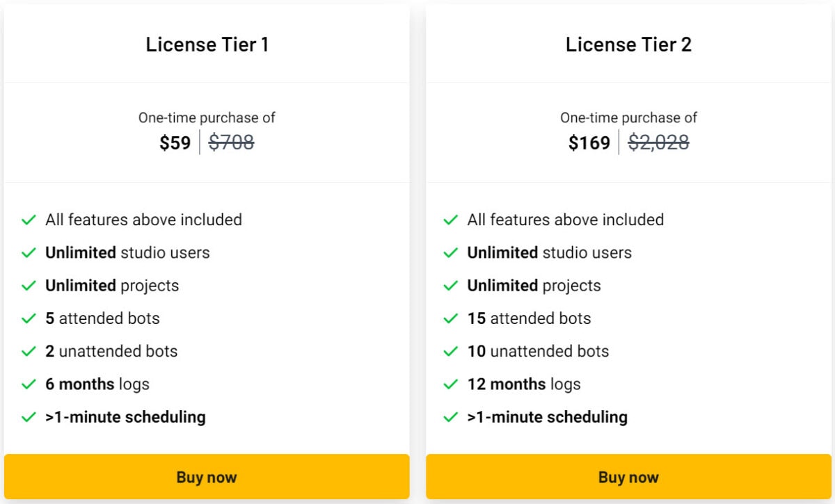Click the crossed-out $2,028 price
This screenshot has height=504, width=835.
[x=658, y=143]
